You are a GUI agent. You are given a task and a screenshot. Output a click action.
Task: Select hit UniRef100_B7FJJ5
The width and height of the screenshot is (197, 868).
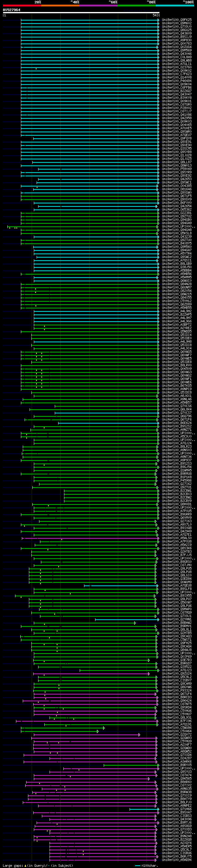click(177, 555)
